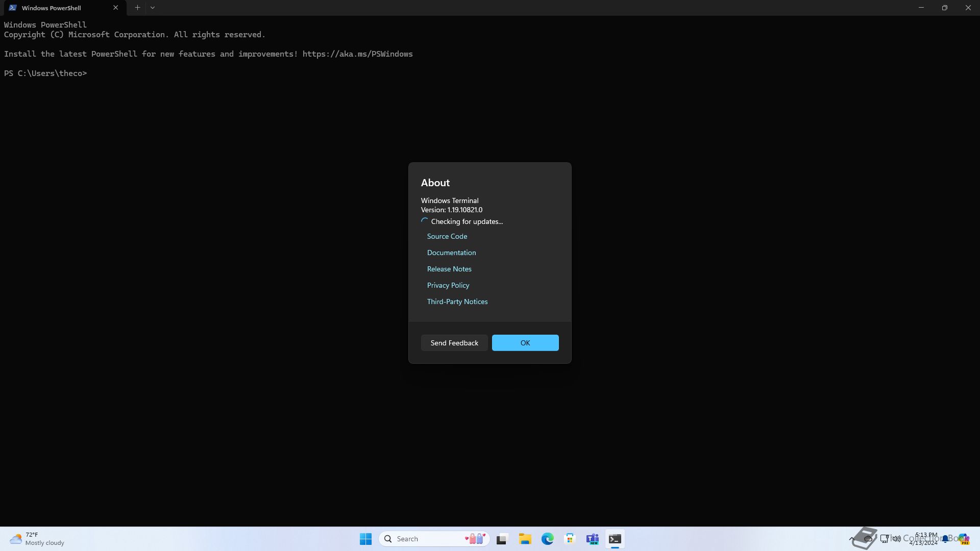This screenshot has width=980, height=551.
Task: Launch File Explorer from the taskbar
Action: (x=525, y=539)
